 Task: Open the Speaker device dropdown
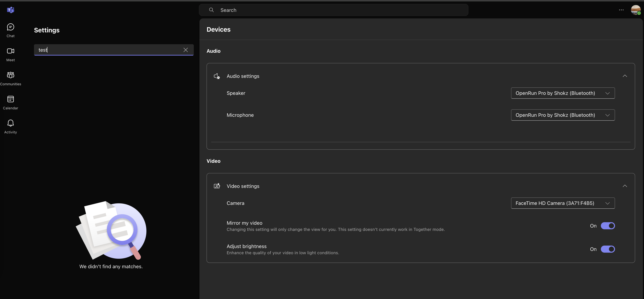(x=562, y=93)
